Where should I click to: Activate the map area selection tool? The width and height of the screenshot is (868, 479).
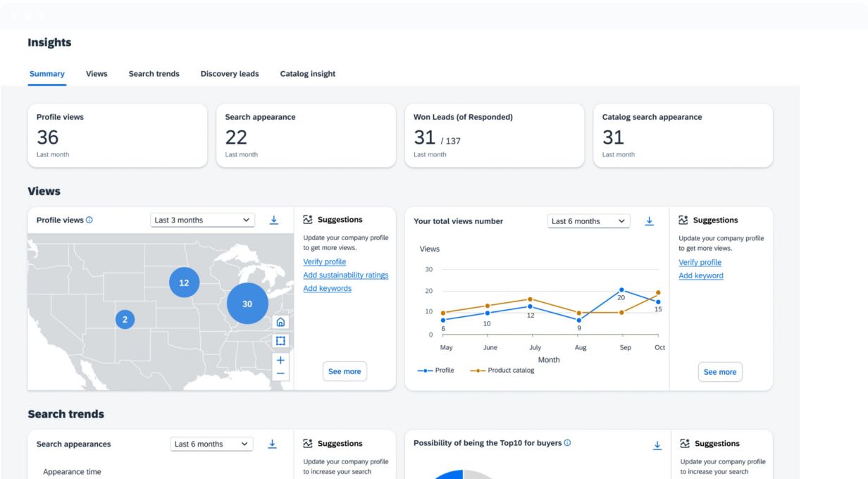pyautogui.click(x=280, y=341)
